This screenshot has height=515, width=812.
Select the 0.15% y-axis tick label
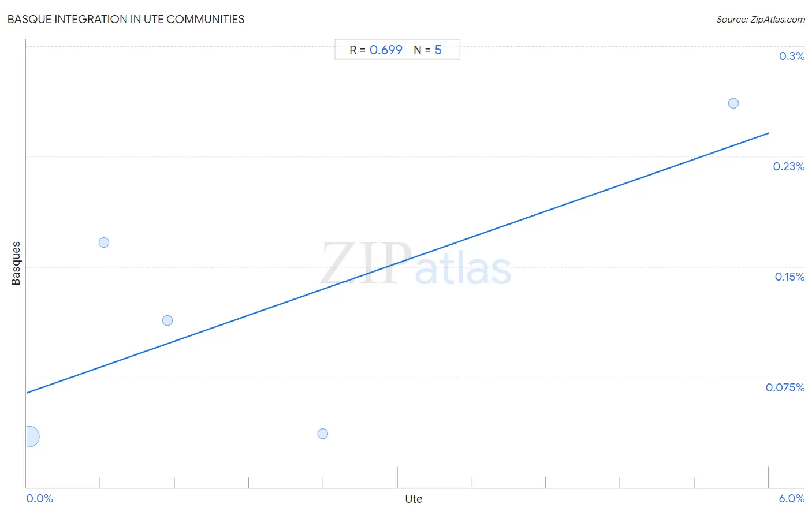click(789, 277)
